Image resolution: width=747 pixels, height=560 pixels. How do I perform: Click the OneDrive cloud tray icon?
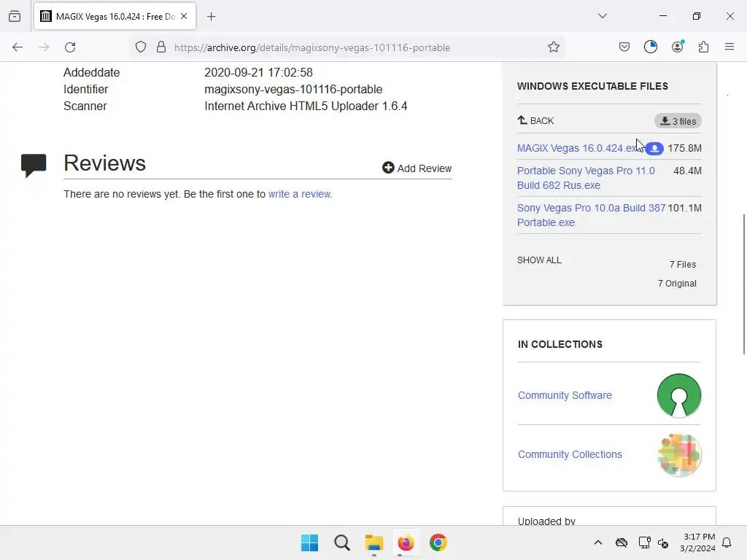(x=622, y=542)
